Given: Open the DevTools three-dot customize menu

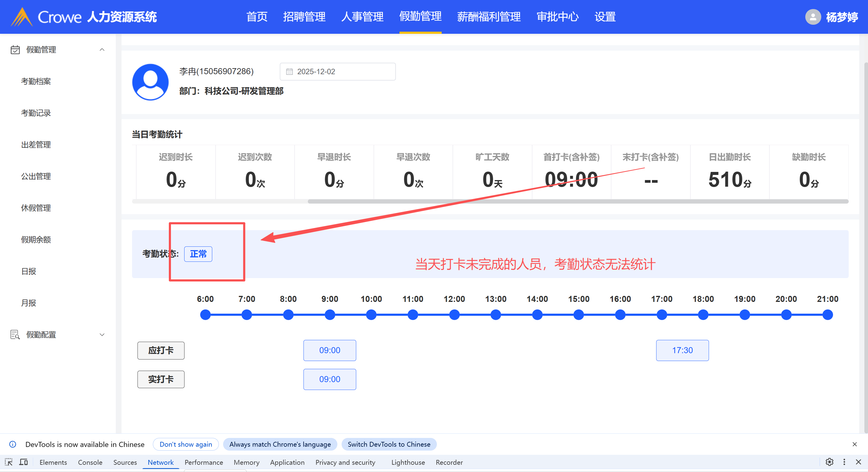Looking at the screenshot, I should tap(844, 462).
